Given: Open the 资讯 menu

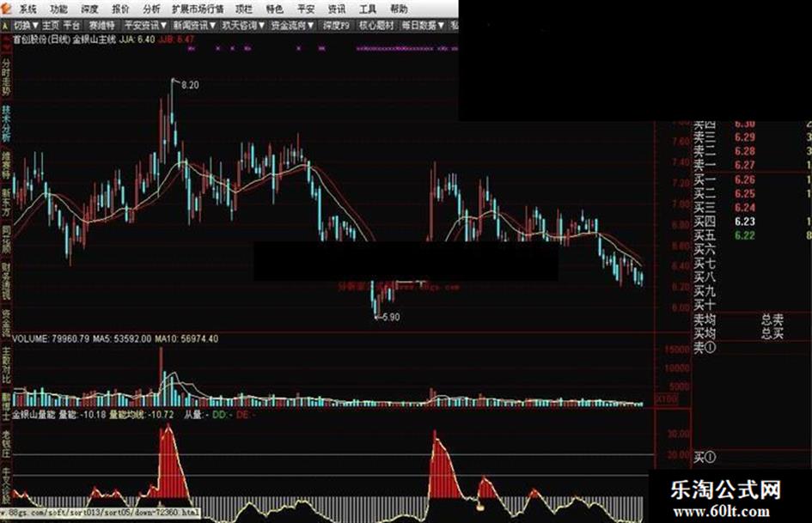Looking at the screenshot, I should pyautogui.click(x=337, y=9).
